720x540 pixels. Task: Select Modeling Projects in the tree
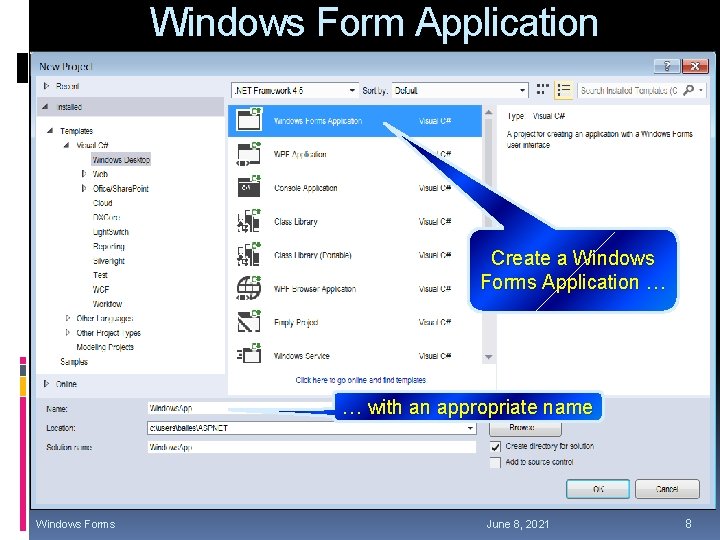point(105,347)
